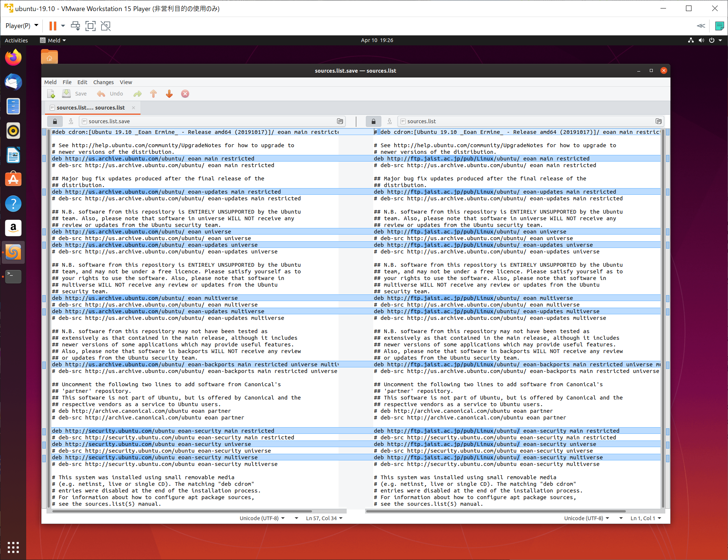Open Meld app in Ubuntu dock
The height and width of the screenshot is (560, 728).
click(13, 252)
